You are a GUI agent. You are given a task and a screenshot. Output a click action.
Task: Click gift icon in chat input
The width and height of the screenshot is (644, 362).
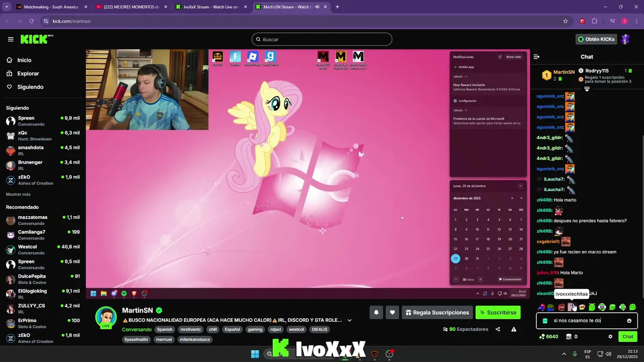coord(545,320)
